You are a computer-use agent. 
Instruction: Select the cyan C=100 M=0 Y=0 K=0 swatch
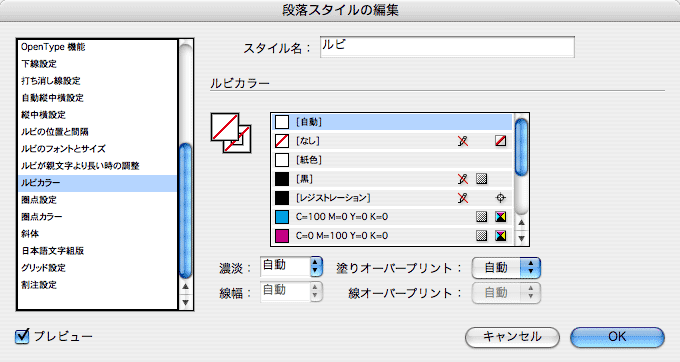pos(392,217)
